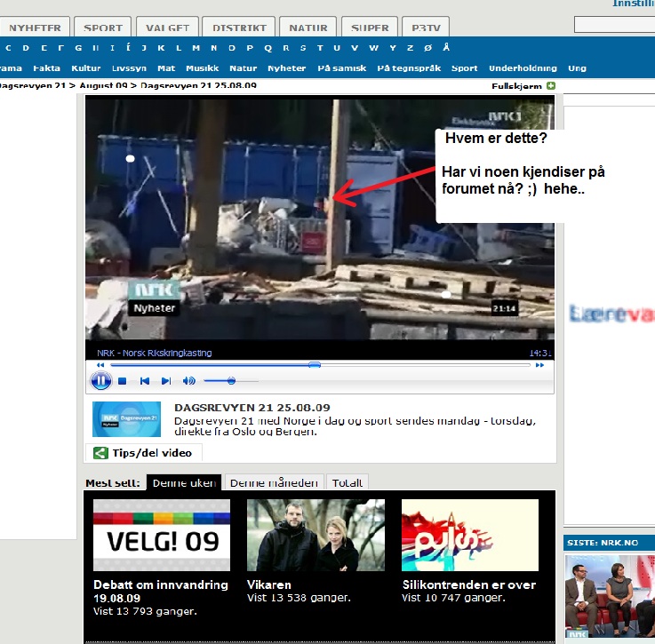This screenshot has height=644, width=655.
Task: Open the Vikaren video thumbnail
Action: (316, 535)
